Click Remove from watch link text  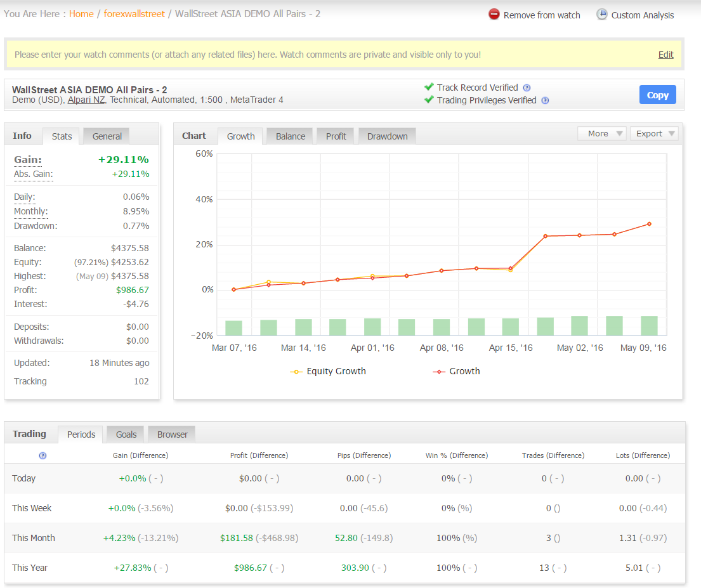(x=541, y=15)
